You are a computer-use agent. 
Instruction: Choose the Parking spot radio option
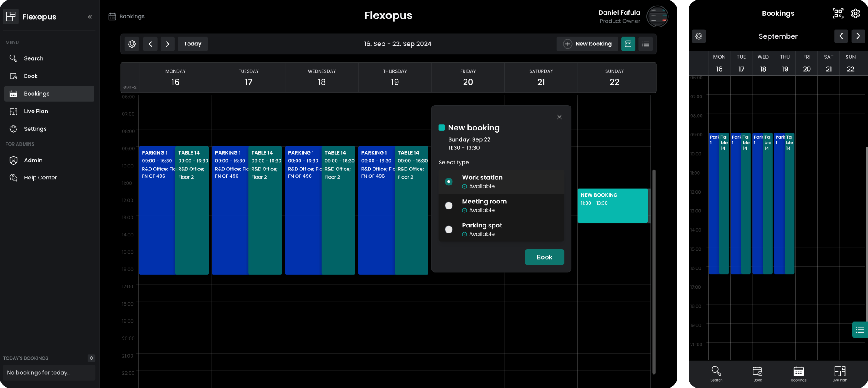point(449,230)
